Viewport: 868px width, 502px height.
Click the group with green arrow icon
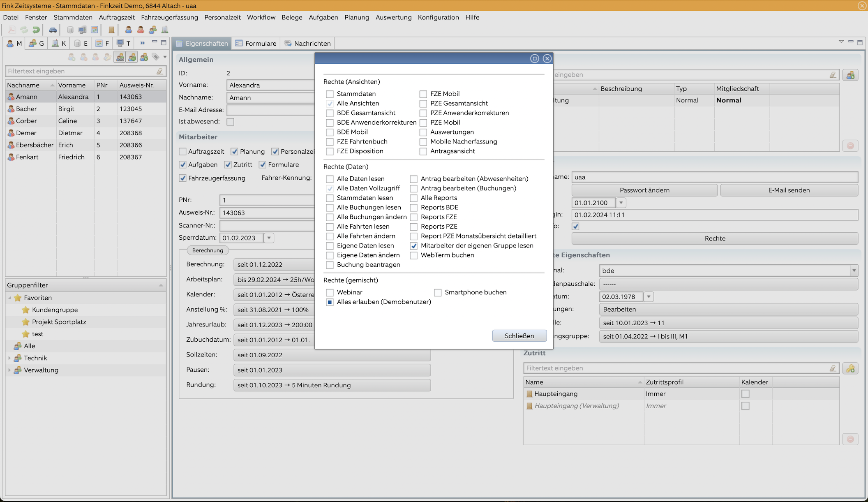[x=132, y=57]
